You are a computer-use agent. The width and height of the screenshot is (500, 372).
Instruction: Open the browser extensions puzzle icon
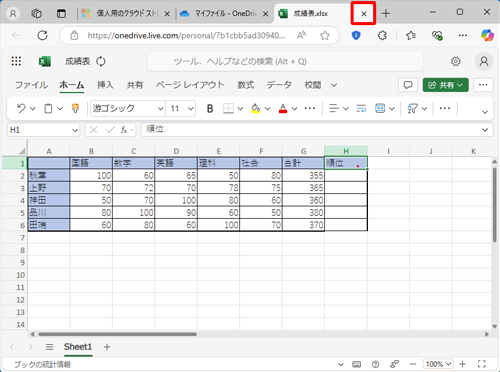[x=382, y=35]
